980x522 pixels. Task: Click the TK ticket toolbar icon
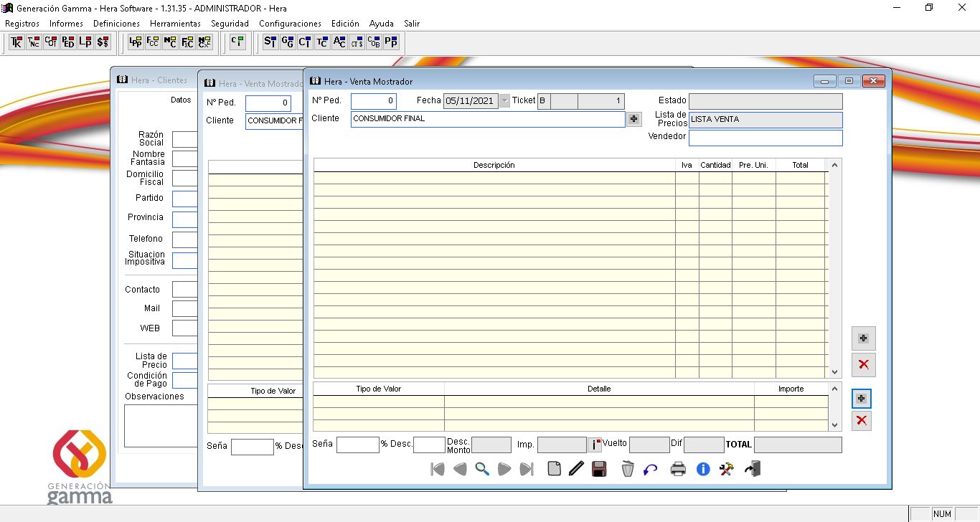click(x=16, y=42)
